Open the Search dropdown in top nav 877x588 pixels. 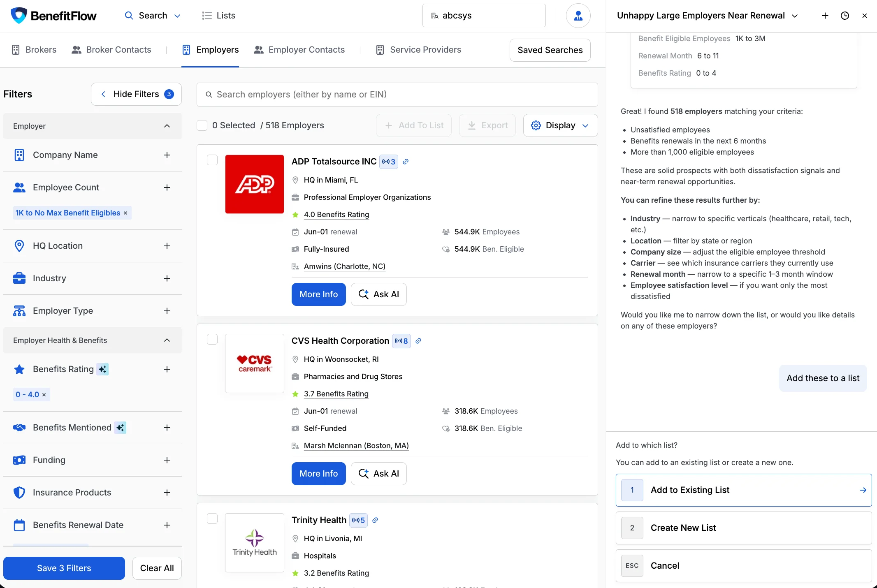(x=153, y=16)
